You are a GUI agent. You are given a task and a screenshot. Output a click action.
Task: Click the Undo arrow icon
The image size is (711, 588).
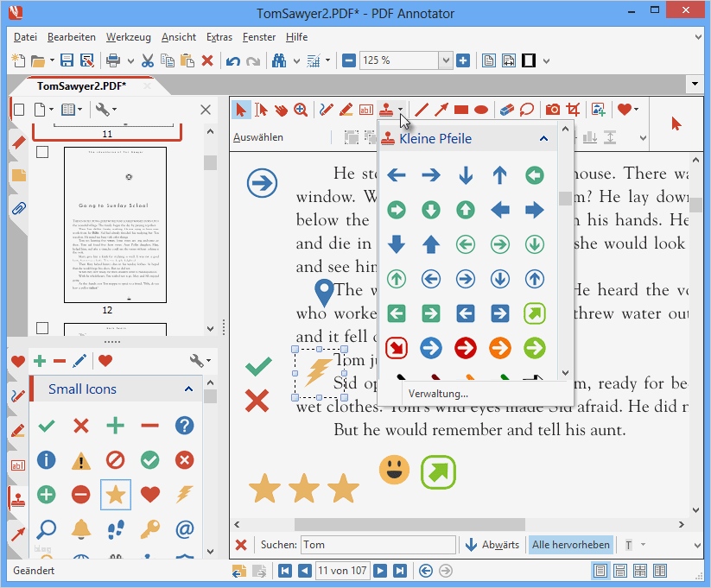coord(232,60)
